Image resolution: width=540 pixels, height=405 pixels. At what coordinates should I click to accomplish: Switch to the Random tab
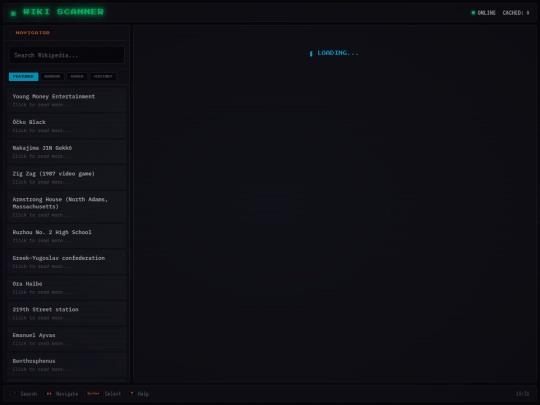tap(52, 76)
